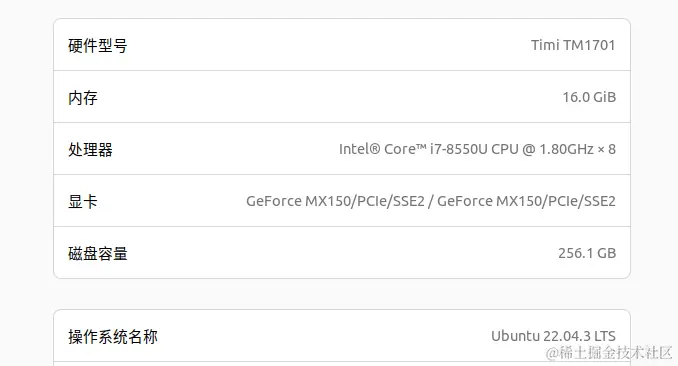This screenshot has height=366, width=678.
Task: Click the 操作系统名称 OS name label
Action: [113, 337]
